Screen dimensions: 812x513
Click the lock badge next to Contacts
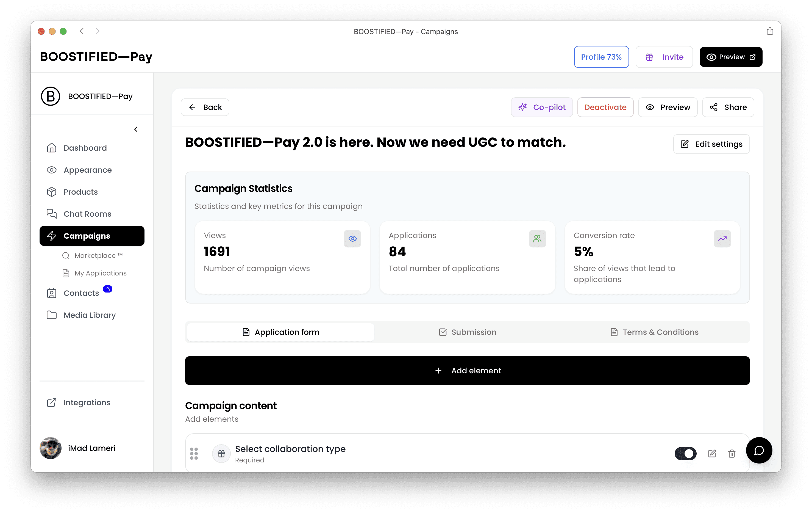(108, 289)
